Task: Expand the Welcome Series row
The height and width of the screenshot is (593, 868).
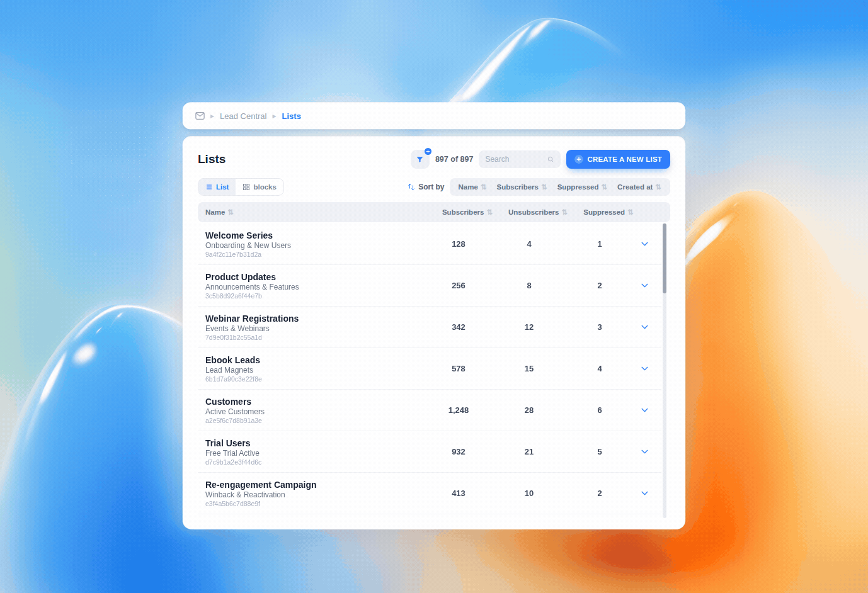Action: click(644, 244)
